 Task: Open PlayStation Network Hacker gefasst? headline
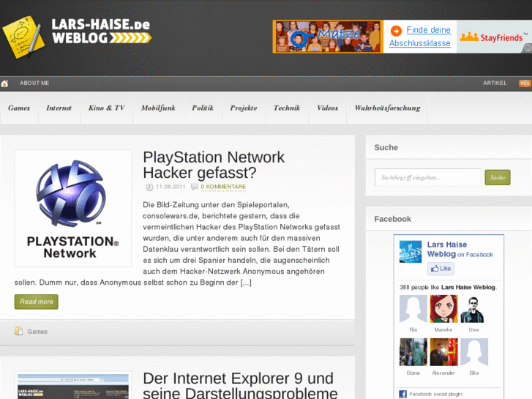coord(214,165)
